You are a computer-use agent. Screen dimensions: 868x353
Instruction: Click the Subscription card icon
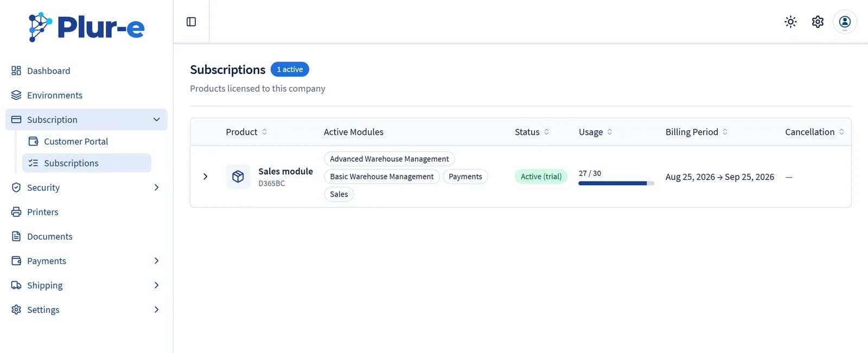(16, 119)
